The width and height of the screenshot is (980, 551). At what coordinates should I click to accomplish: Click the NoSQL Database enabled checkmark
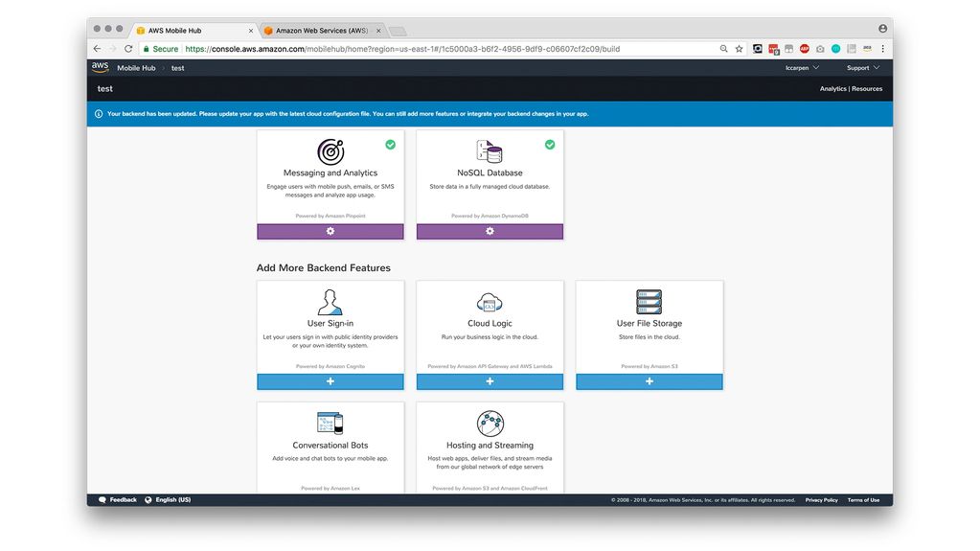click(x=550, y=145)
